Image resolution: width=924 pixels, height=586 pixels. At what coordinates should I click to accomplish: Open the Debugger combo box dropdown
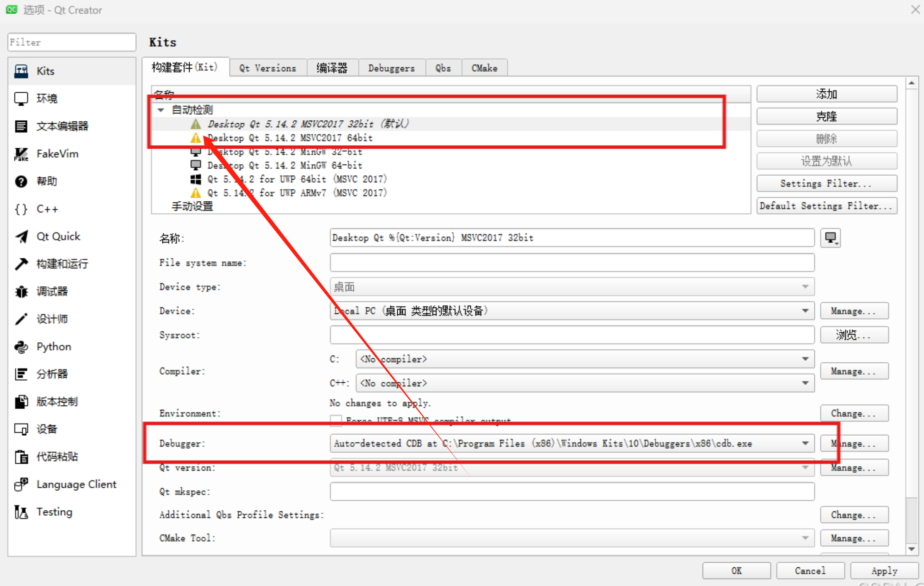(805, 443)
